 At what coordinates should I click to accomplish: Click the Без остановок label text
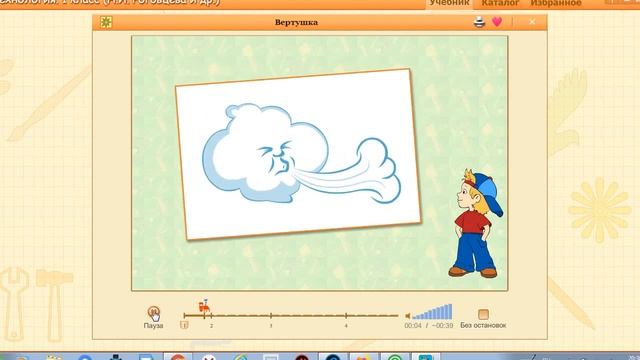(483, 325)
